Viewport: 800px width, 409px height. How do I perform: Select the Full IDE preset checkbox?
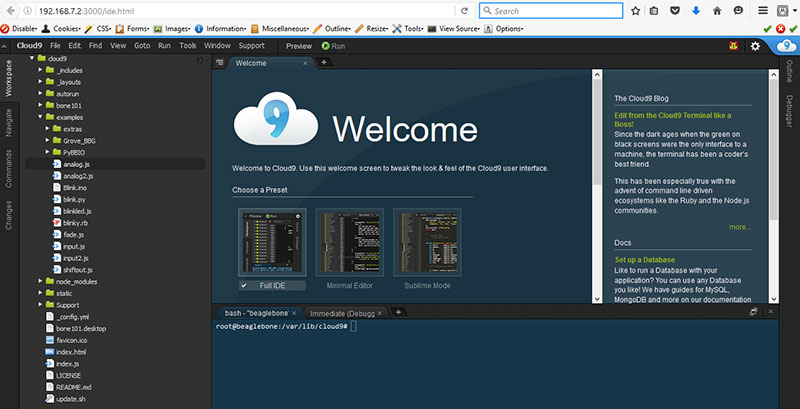[x=244, y=285]
